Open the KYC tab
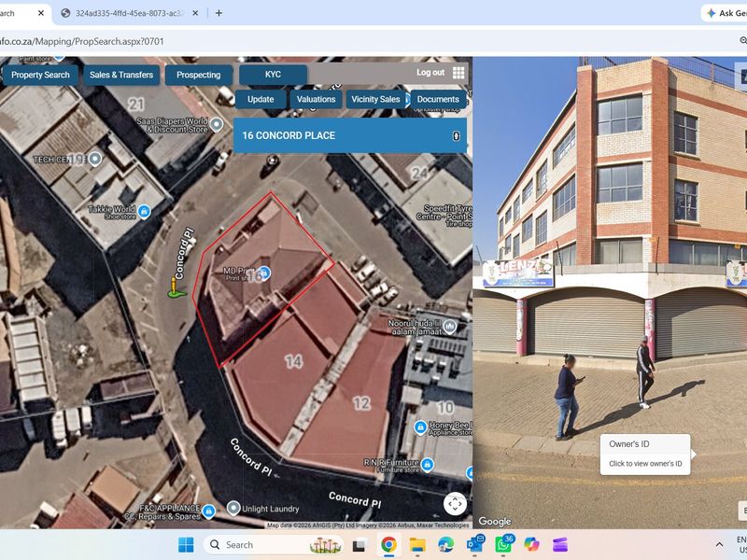This screenshot has width=747, height=560. point(273,75)
